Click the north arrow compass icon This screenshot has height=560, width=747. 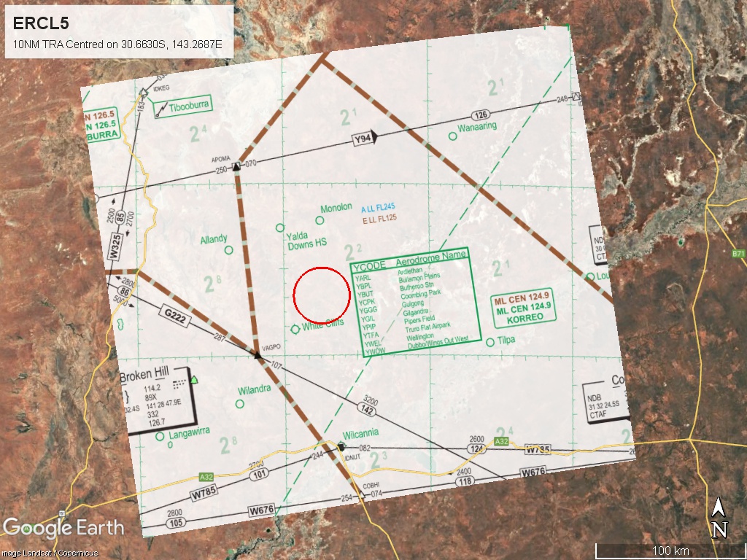pos(719,518)
